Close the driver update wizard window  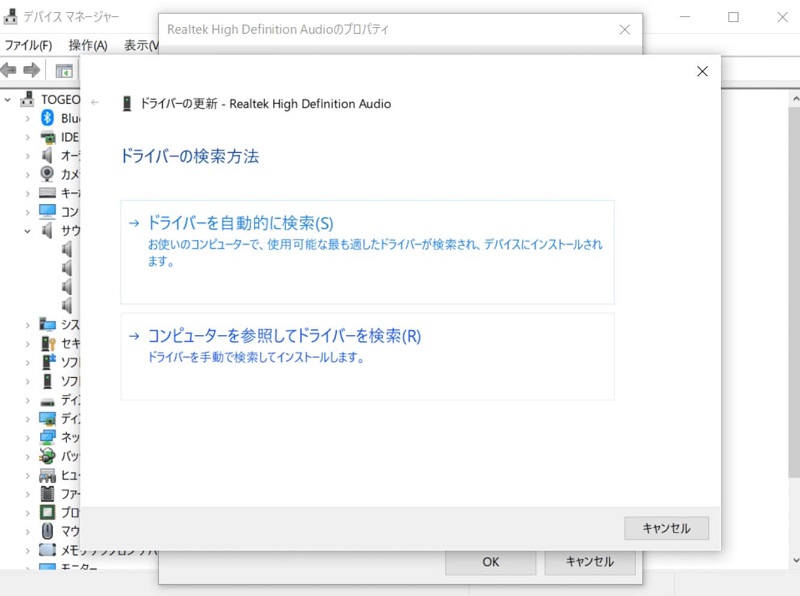click(703, 71)
